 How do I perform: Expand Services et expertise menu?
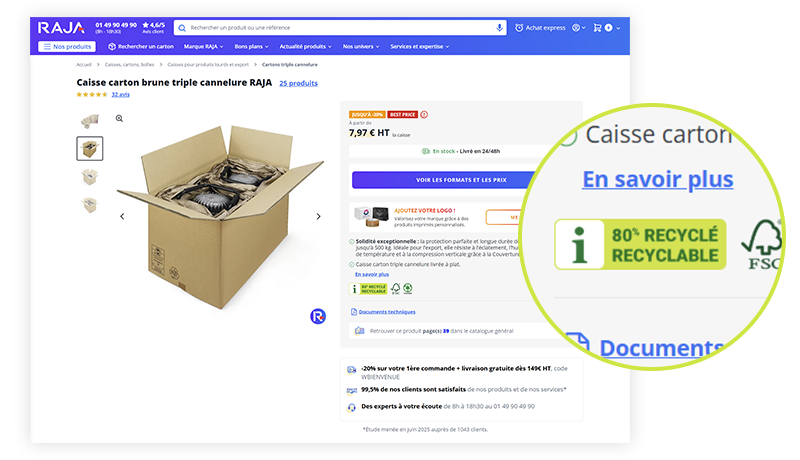coord(419,46)
